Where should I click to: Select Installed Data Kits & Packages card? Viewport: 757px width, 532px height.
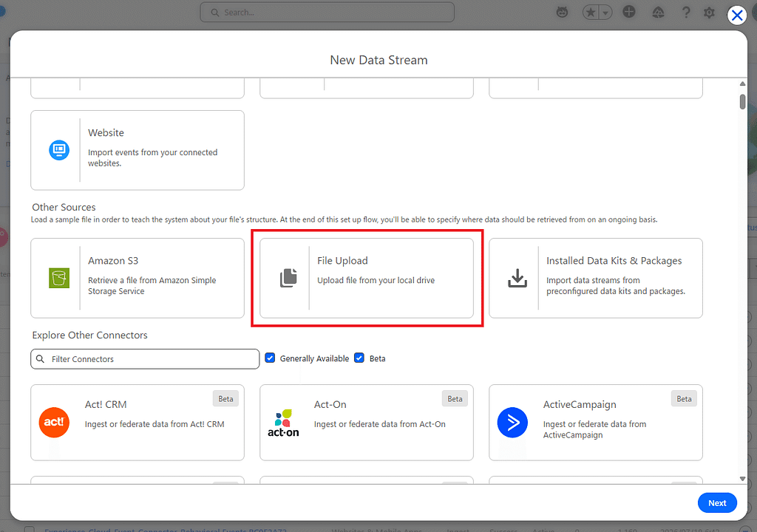(x=596, y=278)
